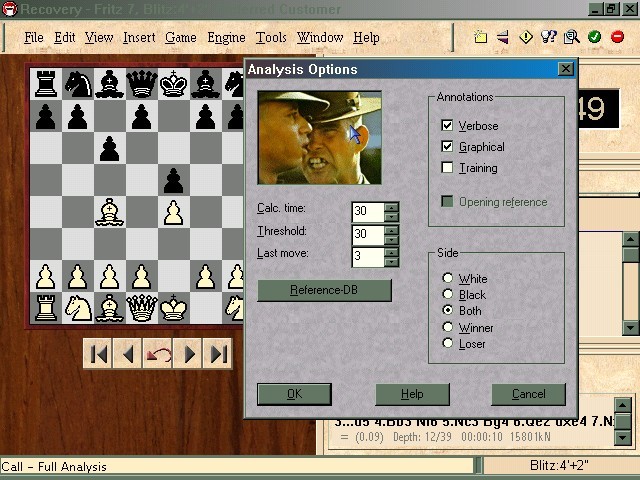Viewport: 640px width, 480px height.
Task: Click the white bishop on c4
Action: click(x=109, y=212)
